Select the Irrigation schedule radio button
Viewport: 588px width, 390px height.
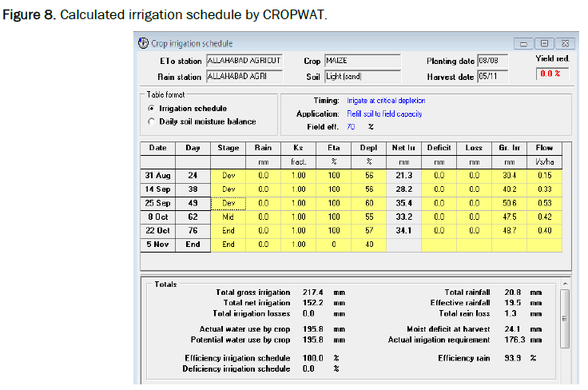(x=151, y=108)
